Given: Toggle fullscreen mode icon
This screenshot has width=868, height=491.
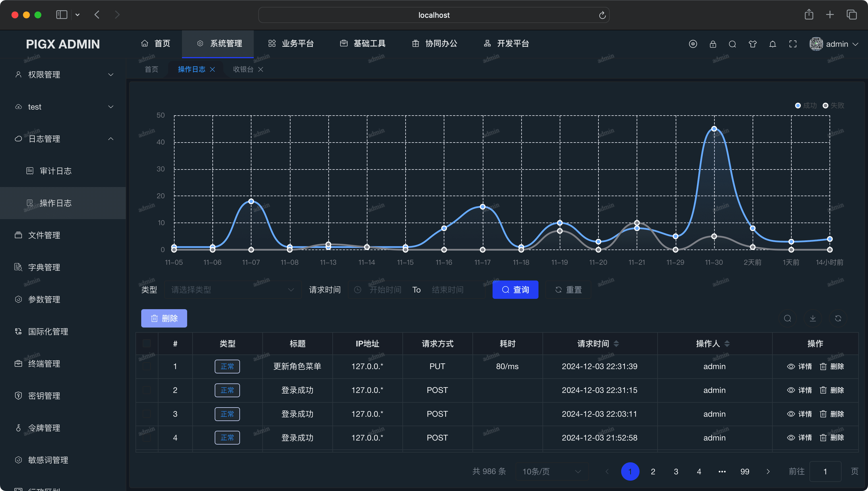Looking at the screenshot, I should (793, 44).
